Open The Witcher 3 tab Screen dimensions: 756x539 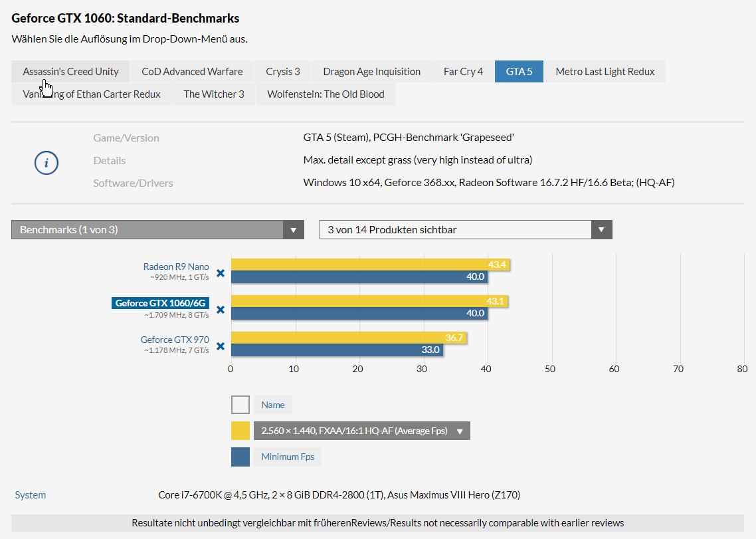point(214,94)
